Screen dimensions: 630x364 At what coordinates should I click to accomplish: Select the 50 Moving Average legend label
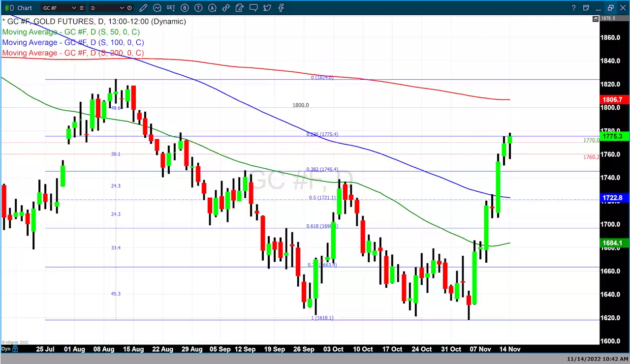point(71,32)
